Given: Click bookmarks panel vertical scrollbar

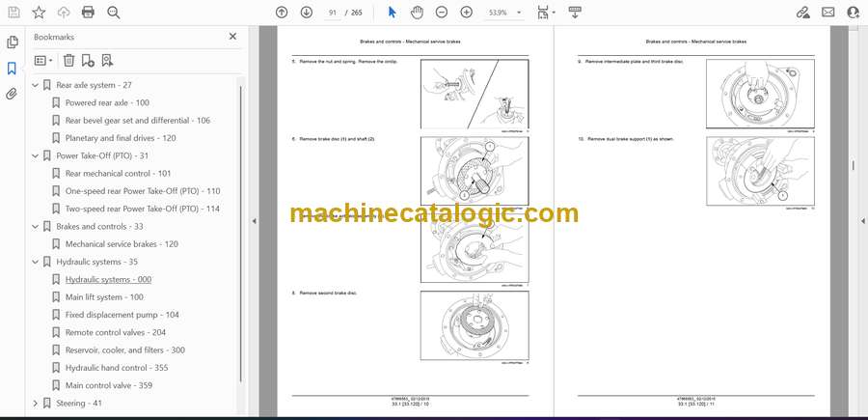Looking at the screenshot, I should click(x=240, y=233).
